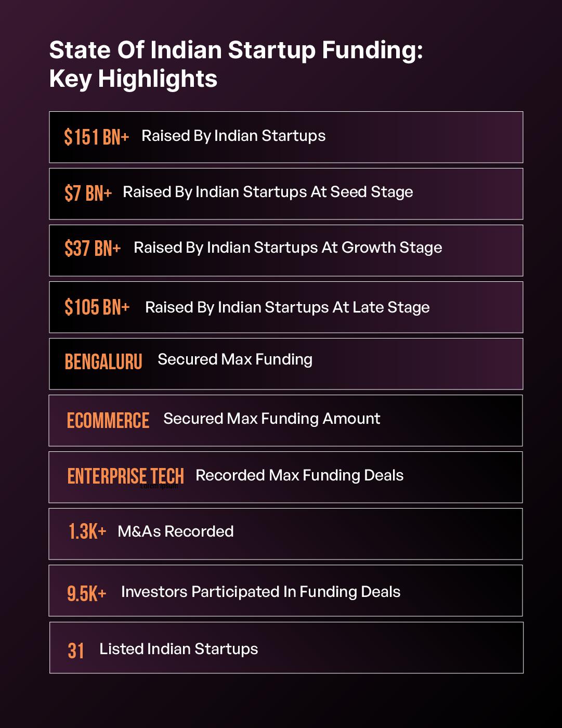
Task: Select the "M&As Recorded" text
Action: (176, 531)
